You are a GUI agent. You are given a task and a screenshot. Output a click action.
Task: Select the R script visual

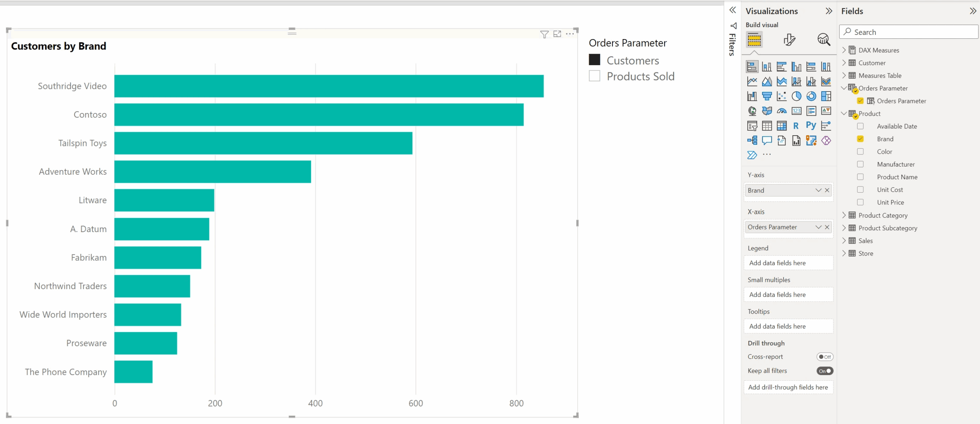[x=796, y=126]
